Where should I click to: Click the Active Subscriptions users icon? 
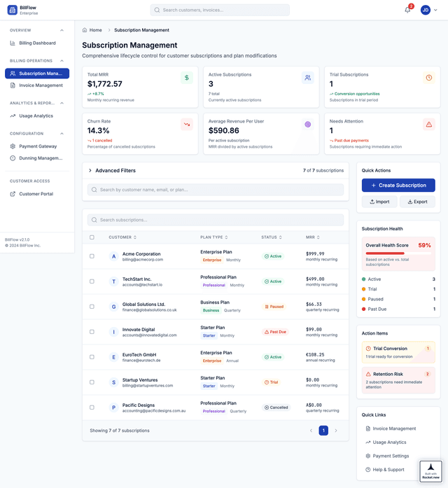(307, 78)
